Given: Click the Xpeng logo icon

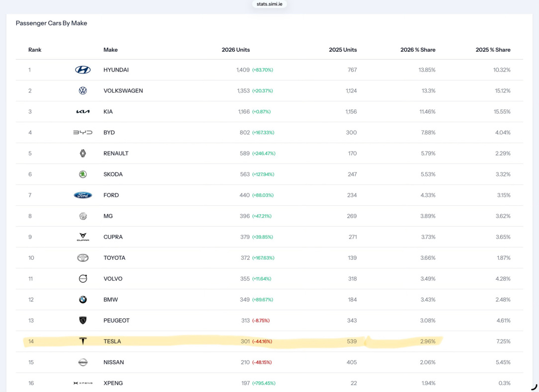Looking at the screenshot, I should pos(83,383).
